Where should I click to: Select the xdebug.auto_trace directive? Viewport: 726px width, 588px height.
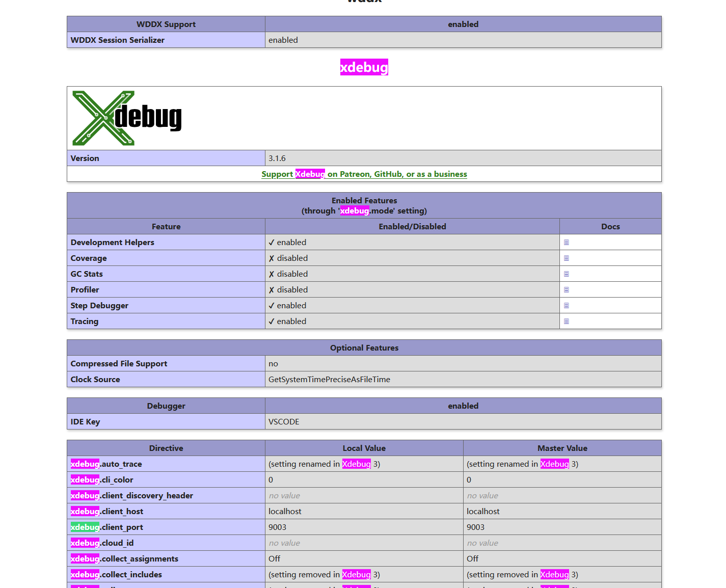(x=106, y=464)
